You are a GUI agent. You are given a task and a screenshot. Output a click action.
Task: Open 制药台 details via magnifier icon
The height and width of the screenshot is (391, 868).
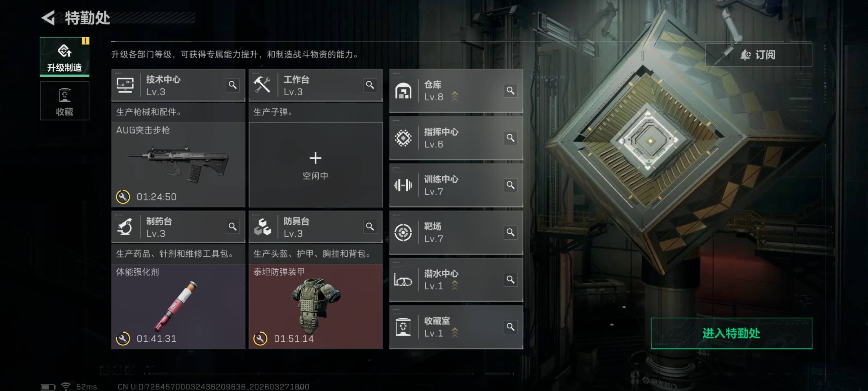232,227
